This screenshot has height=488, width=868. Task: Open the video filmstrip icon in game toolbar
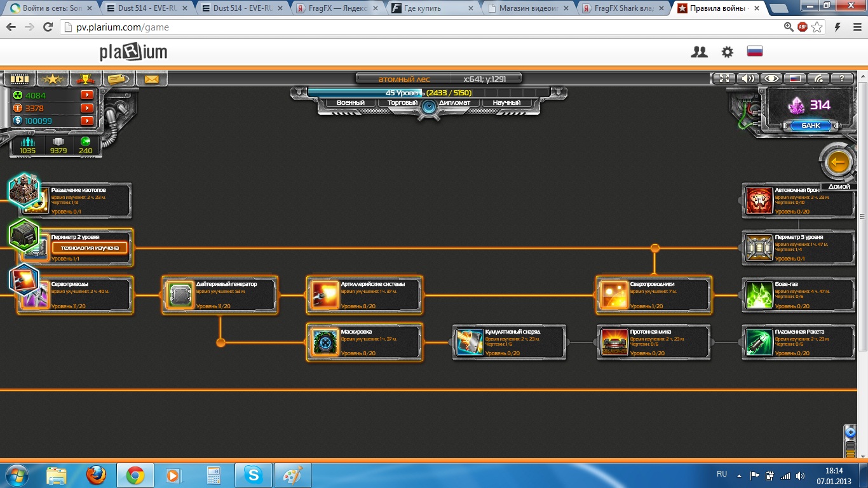20,79
